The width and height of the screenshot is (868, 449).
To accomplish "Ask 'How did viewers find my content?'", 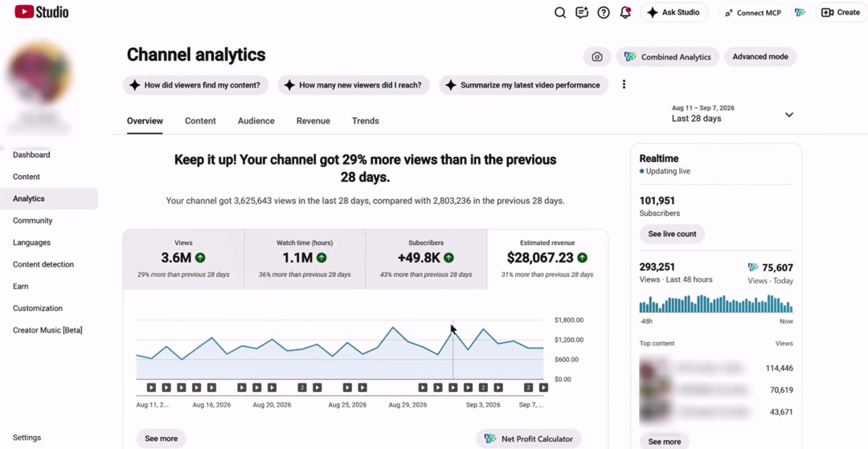I will pyautogui.click(x=195, y=85).
